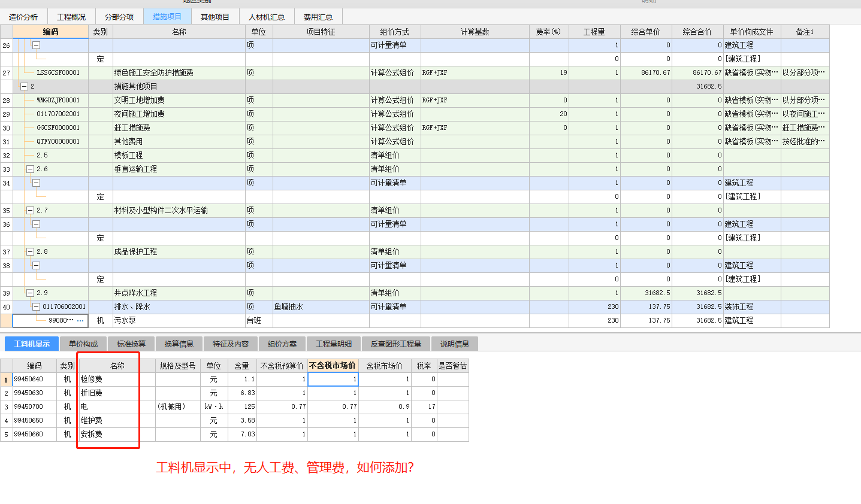Collapse the 2.6 垂直运输工程 node

pyautogui.click(x=30, y=169)
